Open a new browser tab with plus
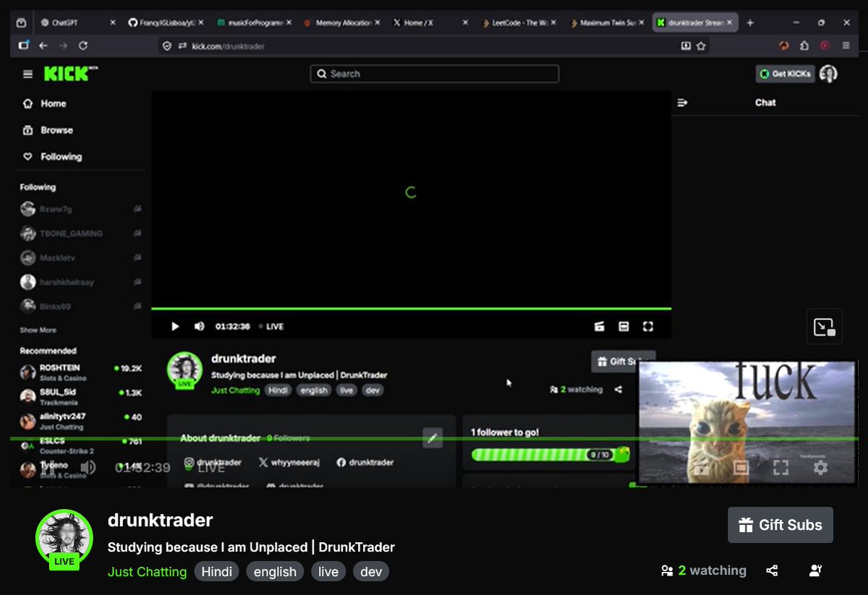Screen dimensions: 868x595 [750, 23]
